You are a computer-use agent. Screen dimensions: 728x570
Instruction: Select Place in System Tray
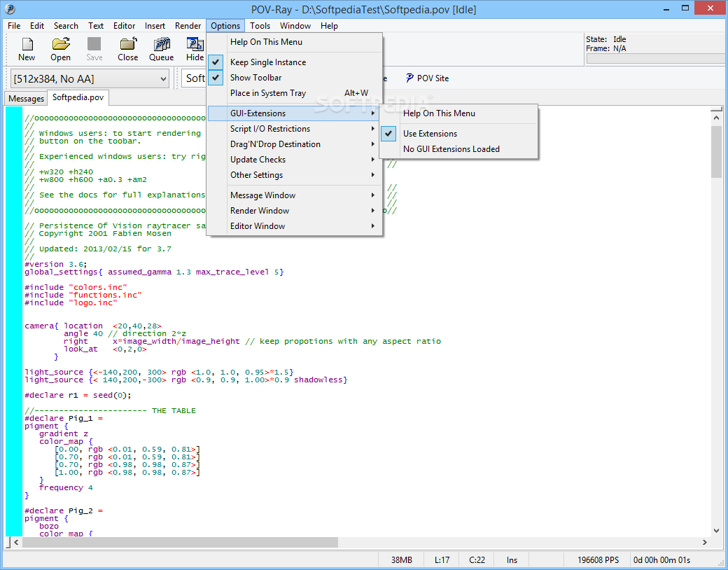pyautogui.click(x=267, y=93)
